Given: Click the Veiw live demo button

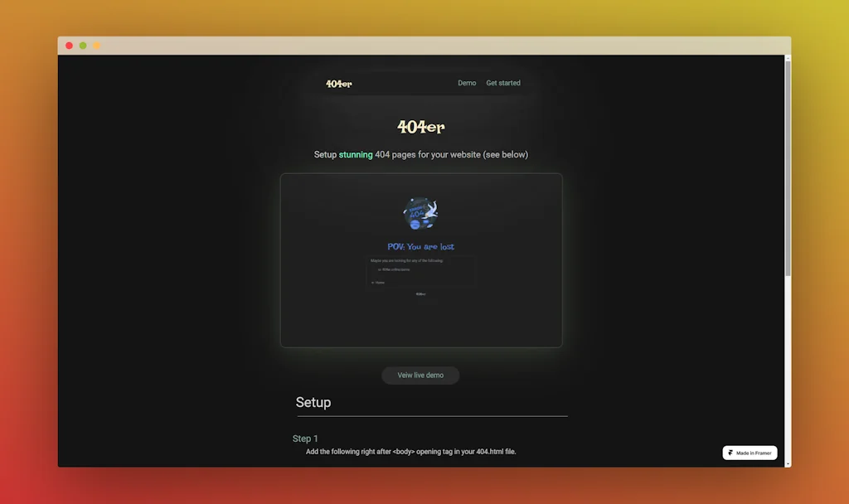Looking at the screenshot, I should point(420,375).
